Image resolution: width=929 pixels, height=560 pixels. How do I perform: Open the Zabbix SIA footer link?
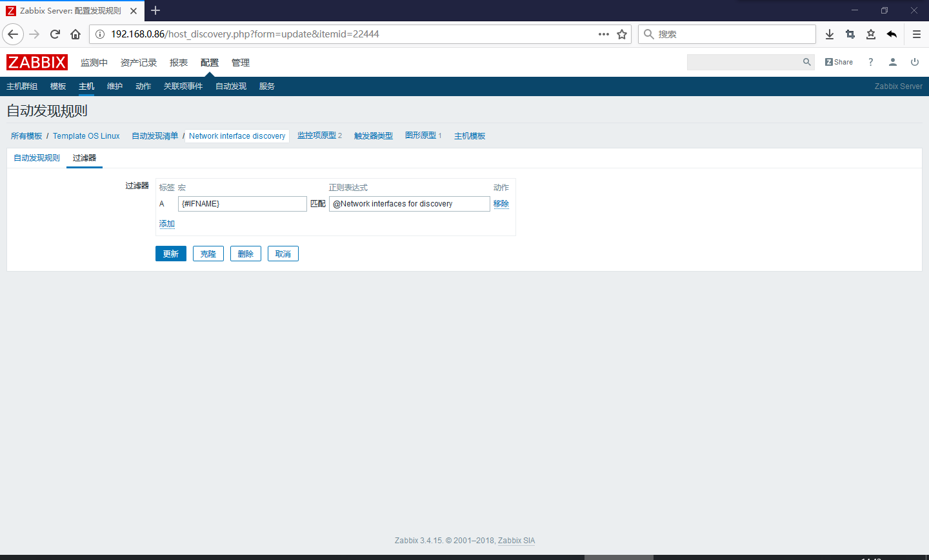(x=516, y=541)
